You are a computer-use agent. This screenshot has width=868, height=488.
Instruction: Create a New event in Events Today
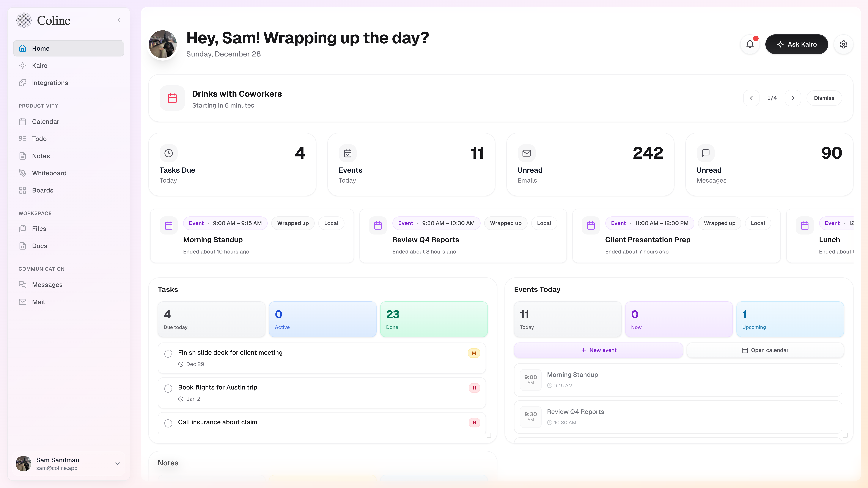pyautogui.click(x=598, y=350)
